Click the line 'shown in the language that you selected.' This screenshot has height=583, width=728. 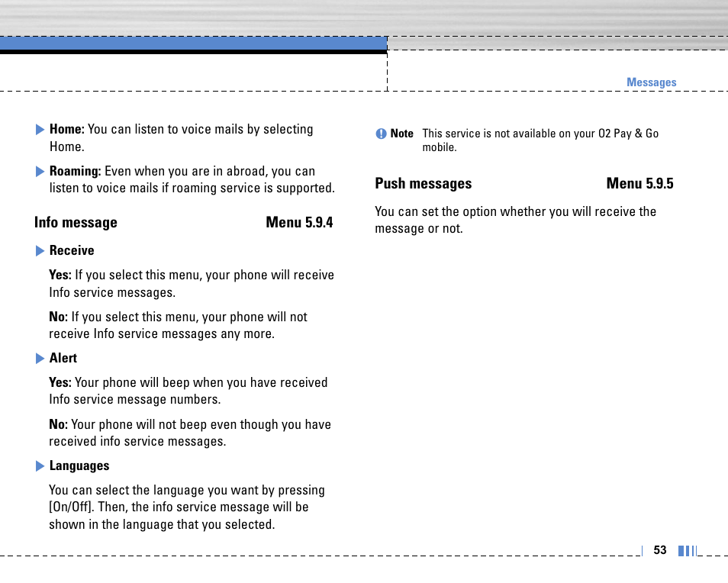pos(162,524)
